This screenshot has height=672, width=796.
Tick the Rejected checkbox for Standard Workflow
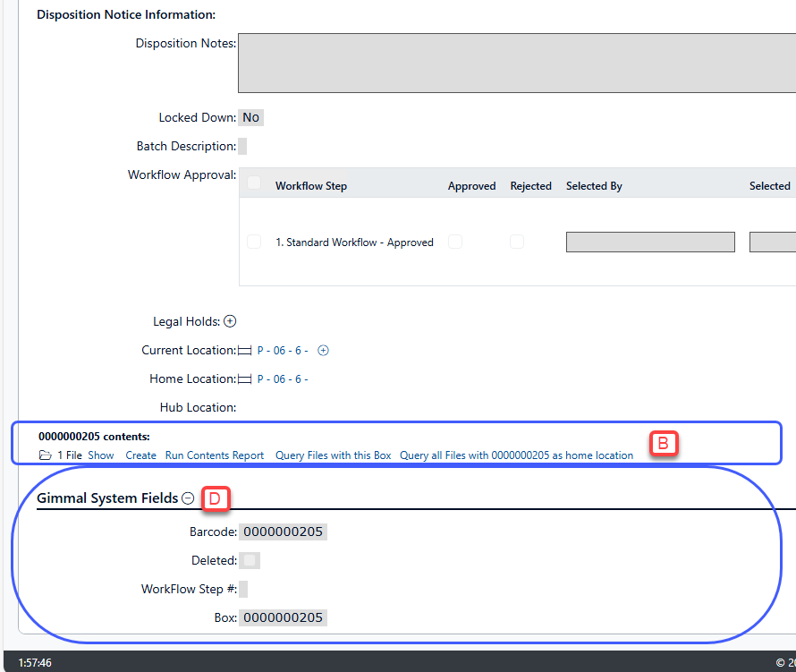(x=517, y=242)
